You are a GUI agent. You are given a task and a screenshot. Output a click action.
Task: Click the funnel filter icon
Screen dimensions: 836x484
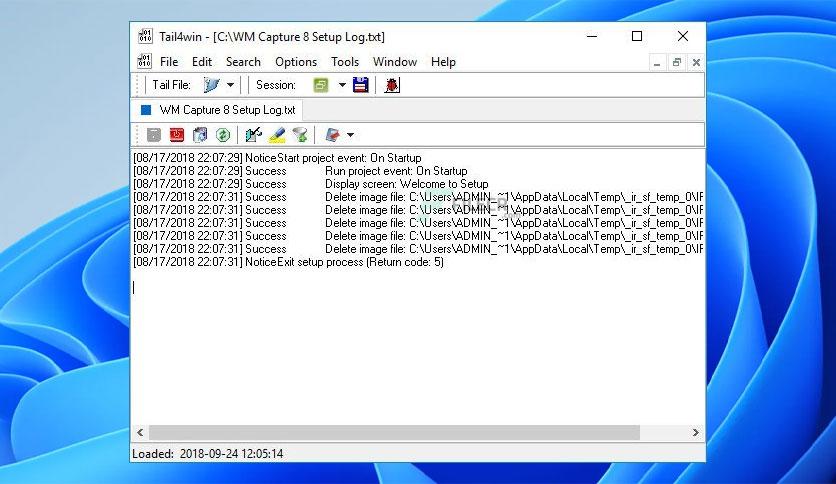tap(300, 135)
